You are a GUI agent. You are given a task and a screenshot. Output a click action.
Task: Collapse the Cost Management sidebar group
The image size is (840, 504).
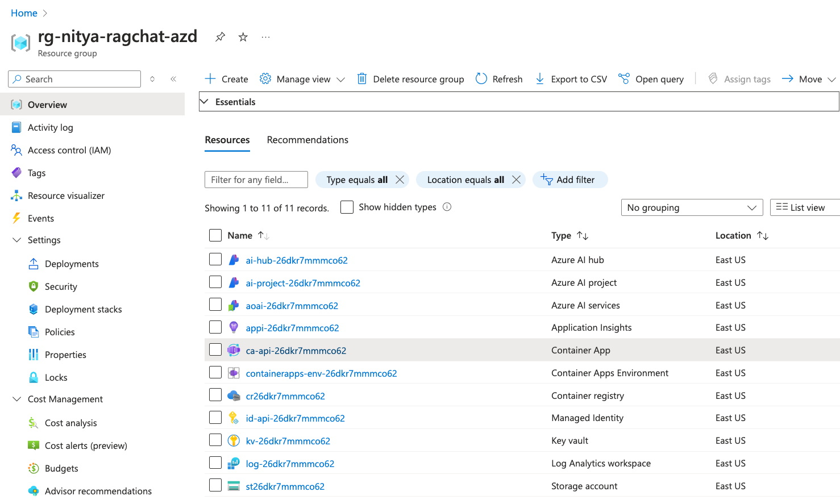click(16, 399)
